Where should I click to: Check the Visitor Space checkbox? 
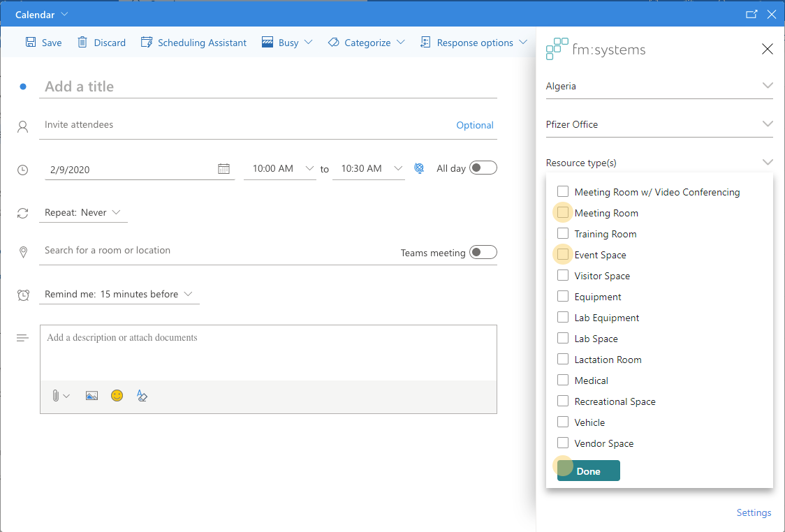point(563,275)
